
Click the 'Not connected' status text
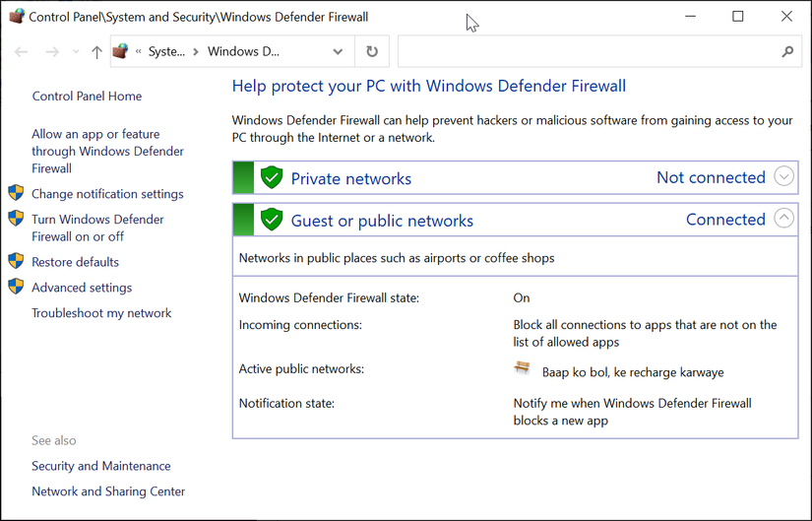point(711,177)
